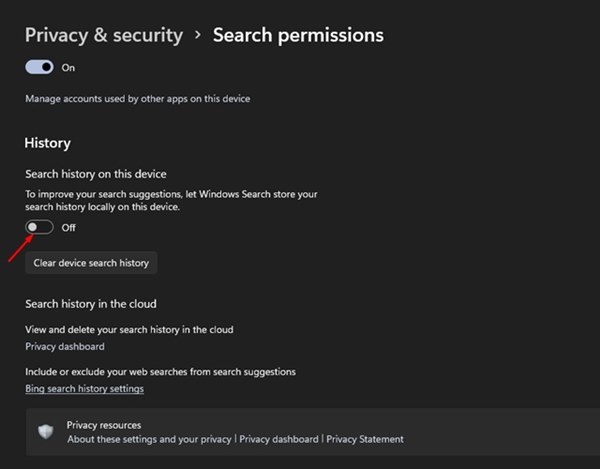Click the Search history on this device label
Viewport: 600px width, 469px height.
95,175
